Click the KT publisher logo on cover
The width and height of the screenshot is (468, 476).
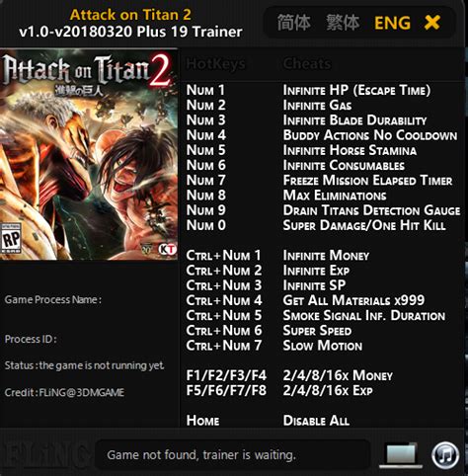tap(168, 250)
